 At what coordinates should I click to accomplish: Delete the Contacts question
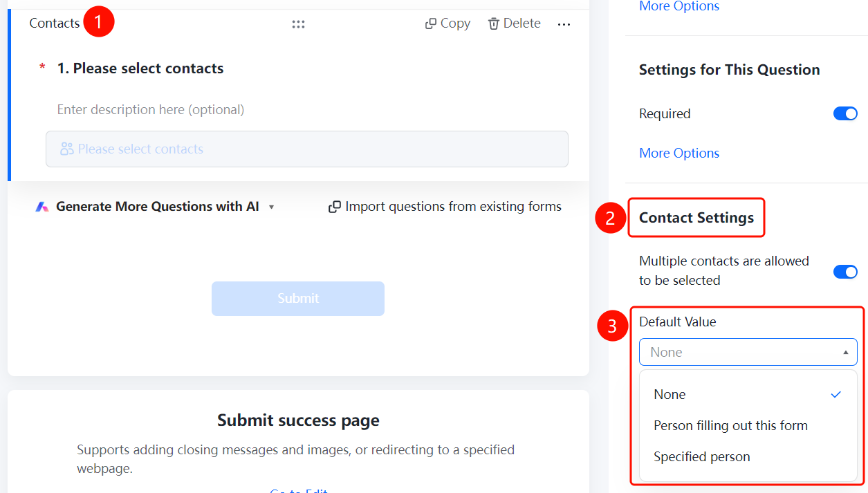click(514, 24)
